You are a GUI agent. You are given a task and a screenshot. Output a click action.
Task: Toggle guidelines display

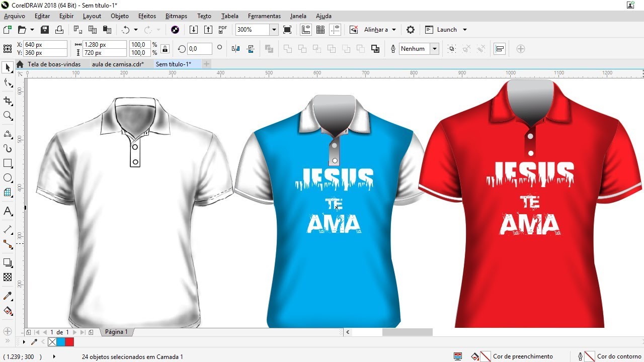[x=336, y=30]
